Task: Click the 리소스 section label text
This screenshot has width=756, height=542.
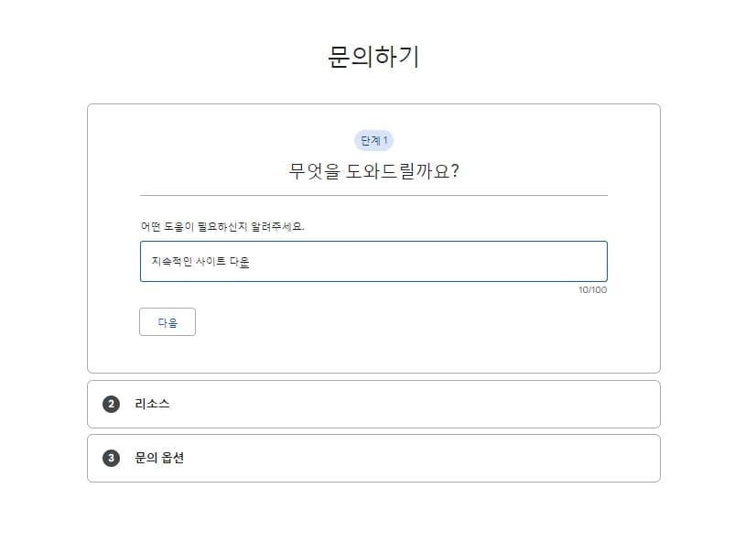Action: [x=149, y=403]
